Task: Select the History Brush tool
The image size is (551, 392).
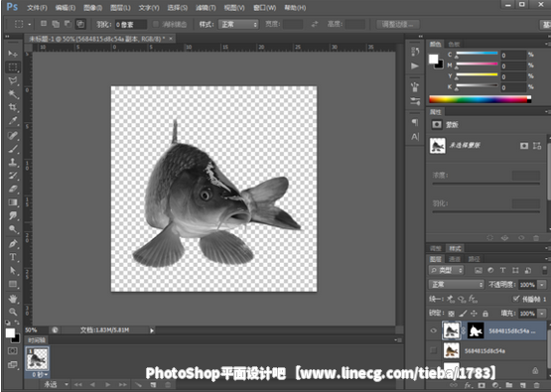Action: tap(13, 176)
